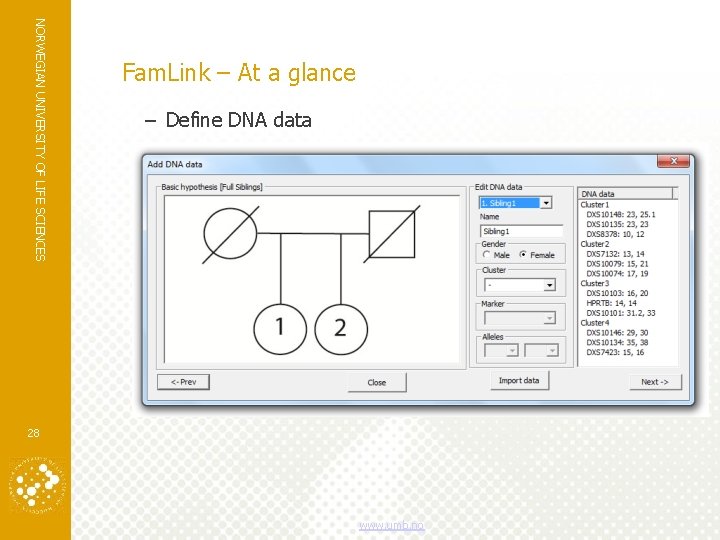
Task: Select the DXS10103: 16, 20 entry
Action: click(x=617, y=293)
